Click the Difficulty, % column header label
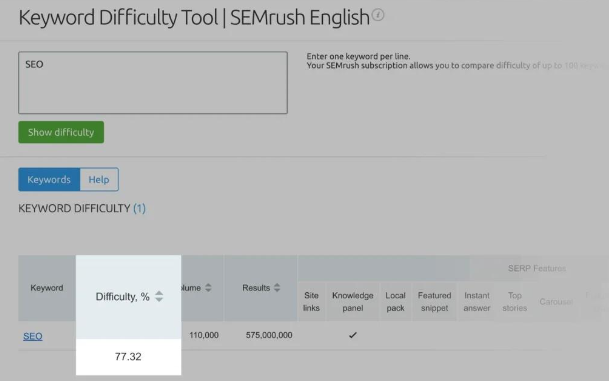 (x=122, y=297)
